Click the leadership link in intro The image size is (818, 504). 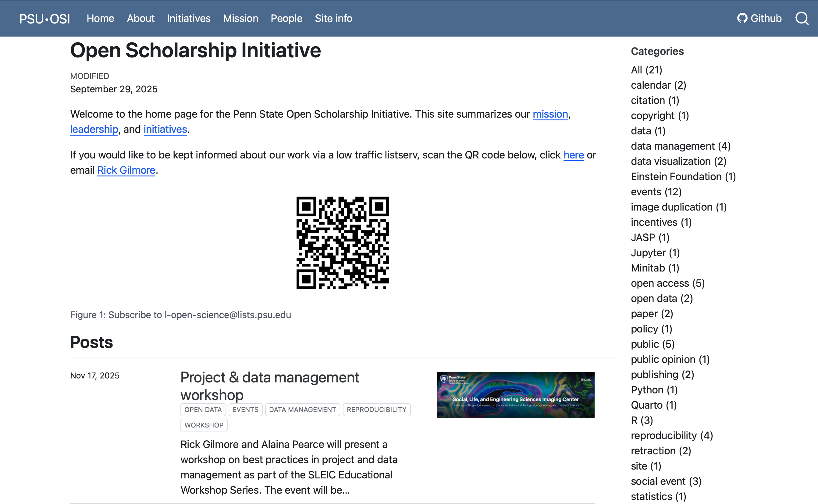(x=94, y=129)
